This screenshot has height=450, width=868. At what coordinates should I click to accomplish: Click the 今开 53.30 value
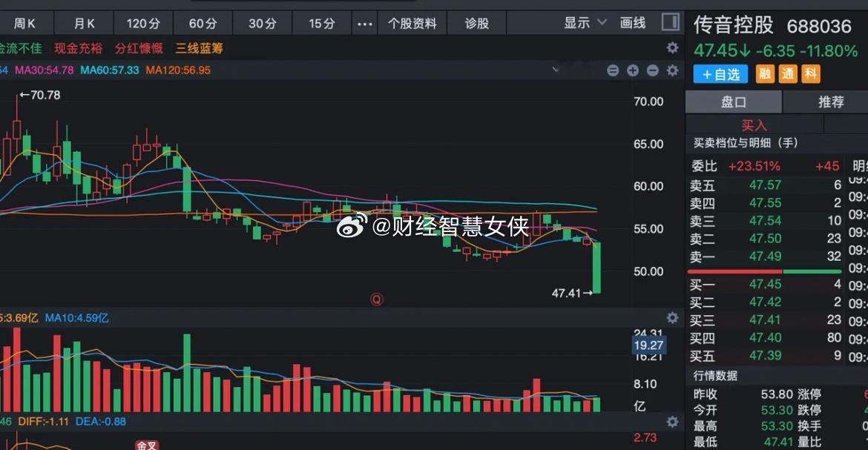click(x=777, y=410)
